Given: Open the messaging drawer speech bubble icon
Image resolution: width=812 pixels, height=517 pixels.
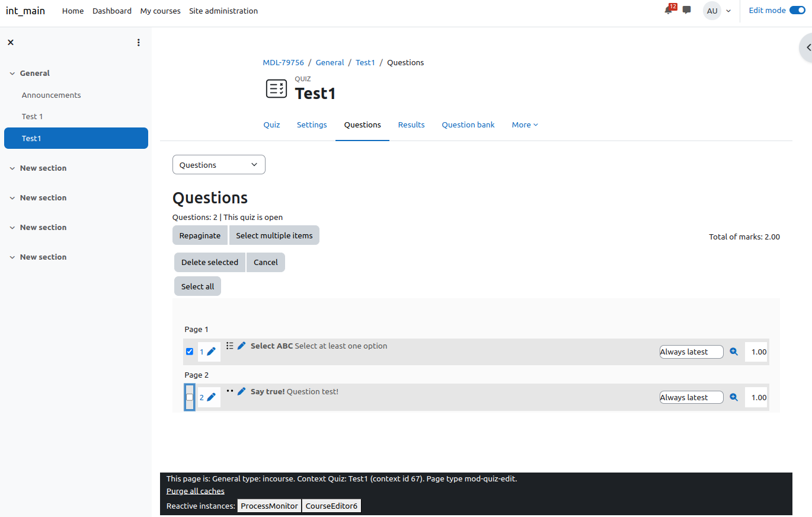Looking at the screenshot, I should pos(687,10).
